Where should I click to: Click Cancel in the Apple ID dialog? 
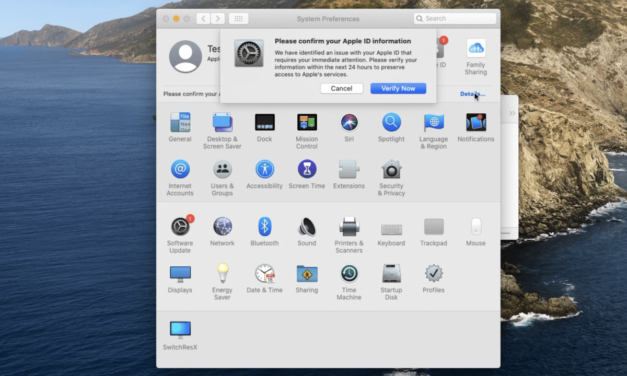point(341,88)
